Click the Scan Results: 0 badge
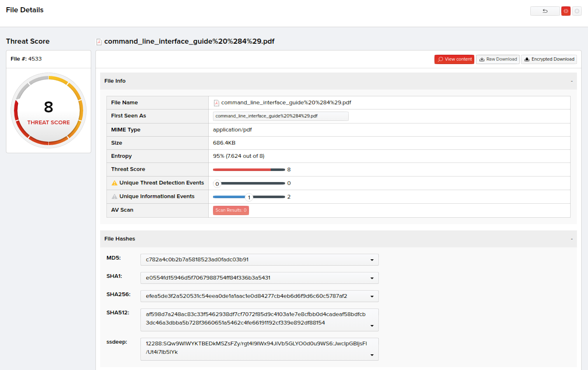Viewport: 588px width, 370px height. pyautogui.click(x=231, y=210)
